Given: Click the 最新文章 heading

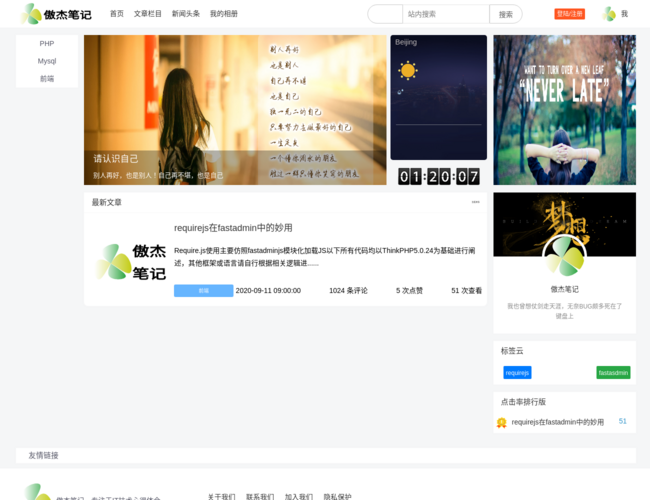Looking at the screenshot, I should 107,202.
